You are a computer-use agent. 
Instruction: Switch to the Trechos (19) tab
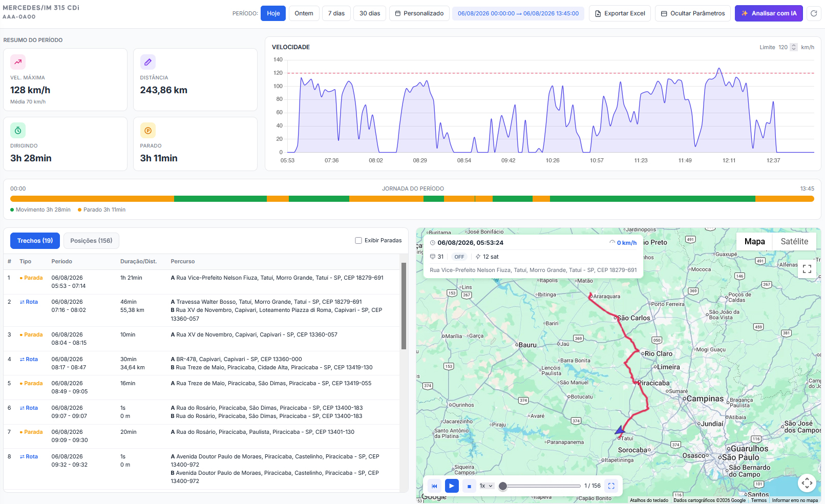[x=35, y=241]
